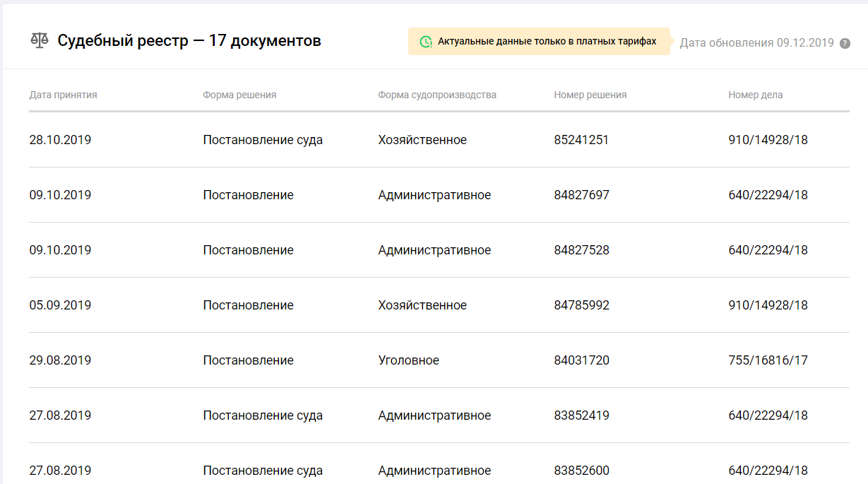Click the question mark help icon

tap(845, 43)
